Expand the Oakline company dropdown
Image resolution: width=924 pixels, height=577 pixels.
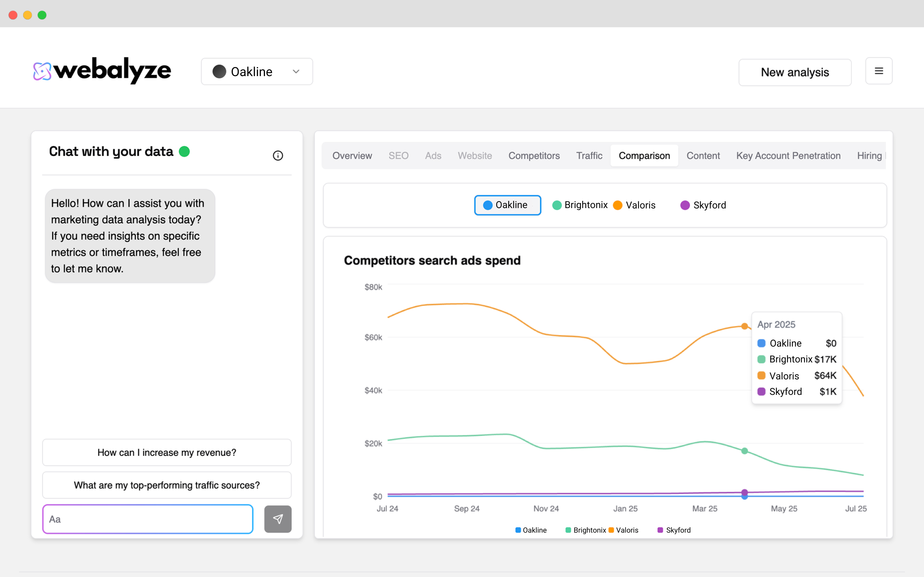pyautogui.click(x=257, y=72)
